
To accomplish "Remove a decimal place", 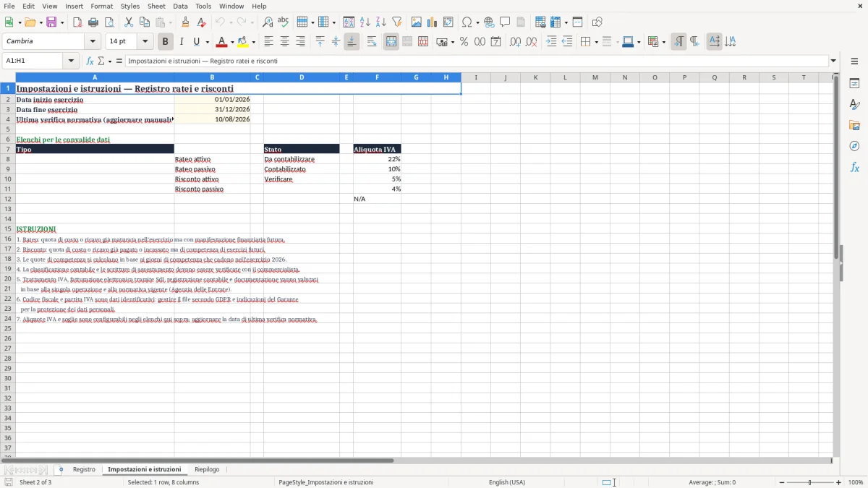I will tap(531, 42).
